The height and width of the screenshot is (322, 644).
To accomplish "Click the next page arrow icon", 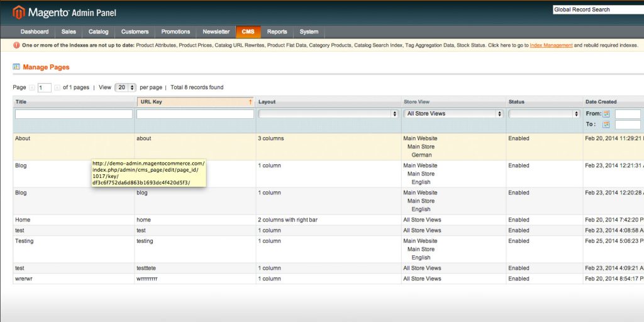I will click(x=57, y=87).
